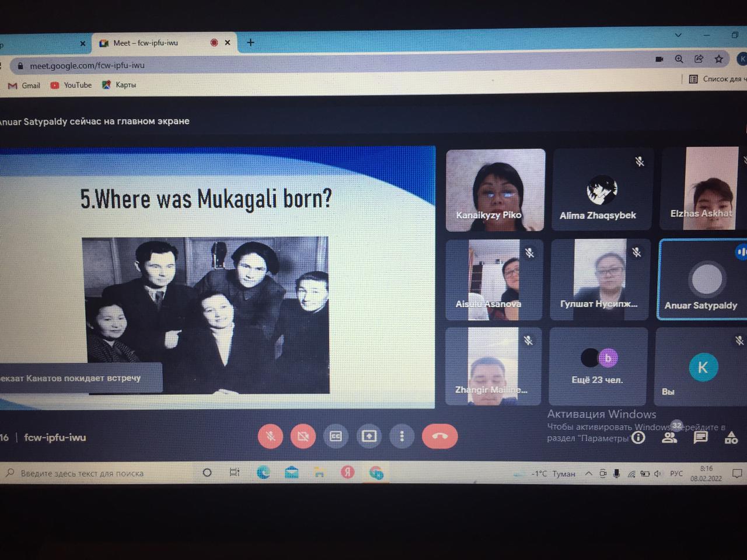Click the share page icon in address bar
Screen dimensions: 747x560
699,59
